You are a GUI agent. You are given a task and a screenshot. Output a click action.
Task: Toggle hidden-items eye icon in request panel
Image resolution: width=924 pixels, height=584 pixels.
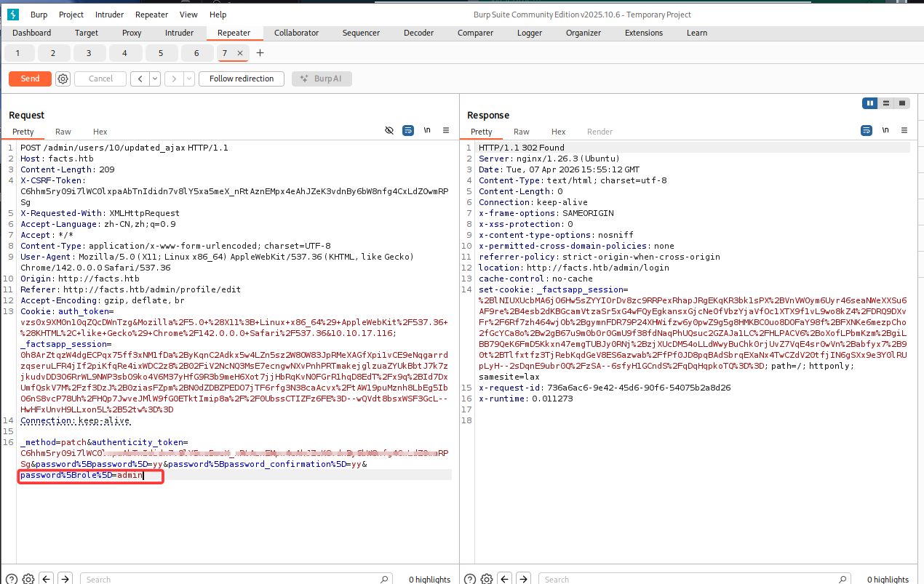pyautogui.click(x=389, y=130)
